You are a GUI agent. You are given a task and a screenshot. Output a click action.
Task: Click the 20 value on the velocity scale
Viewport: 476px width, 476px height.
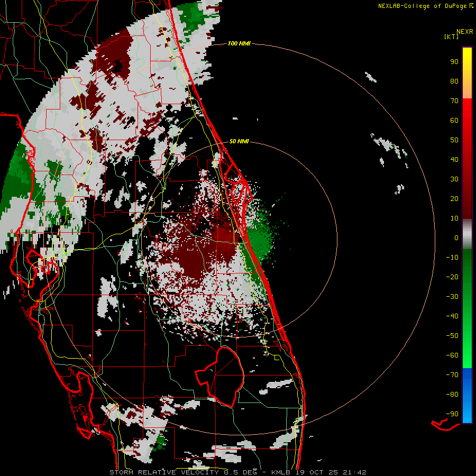(x=454, y=199)
